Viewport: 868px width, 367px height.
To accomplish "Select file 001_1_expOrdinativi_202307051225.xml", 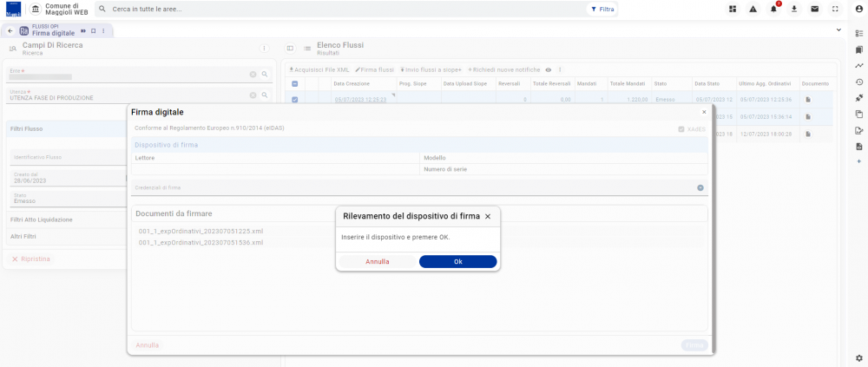I will point(201,231).
